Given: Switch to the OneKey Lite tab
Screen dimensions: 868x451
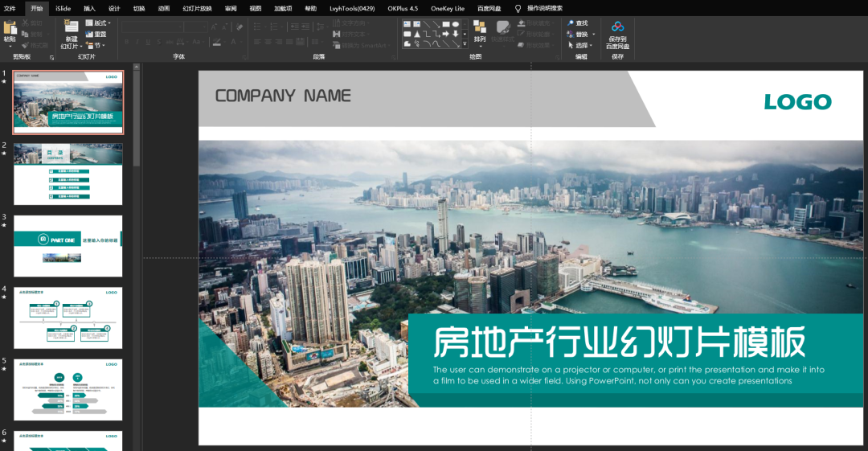Looking at the screenshot, I should (448, 8).
